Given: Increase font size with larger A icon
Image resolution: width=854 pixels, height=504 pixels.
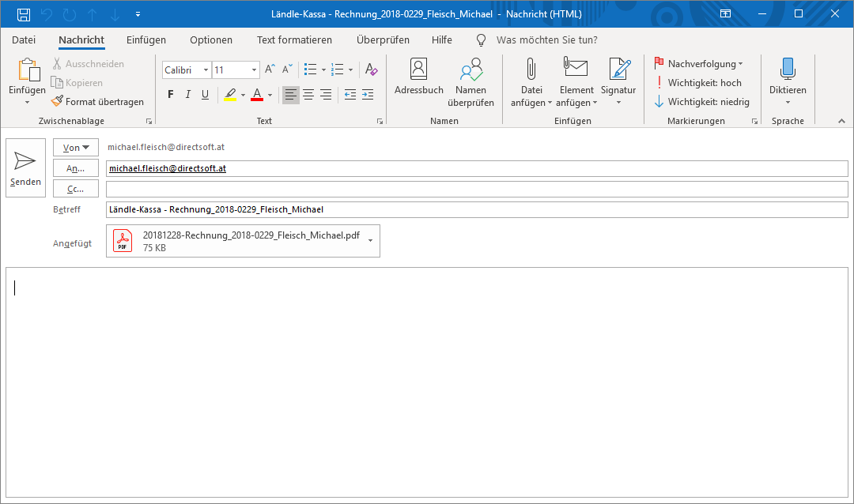Looking at the screenshot, I should point(270,70).
